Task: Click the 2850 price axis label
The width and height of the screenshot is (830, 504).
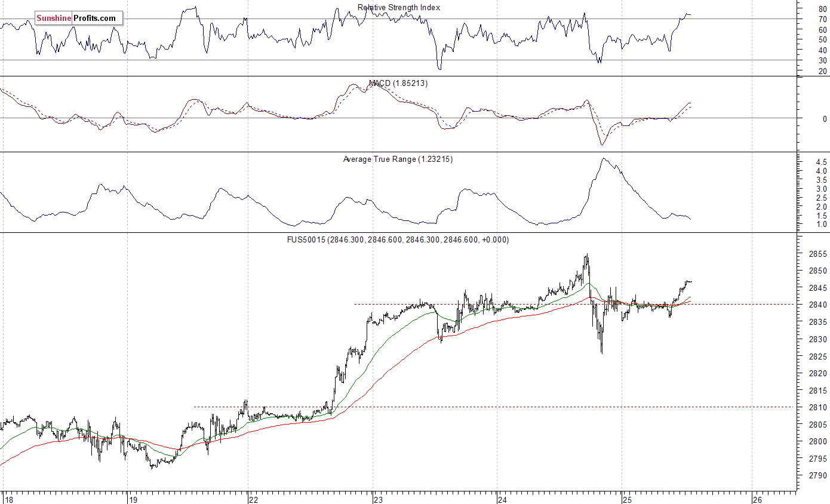Action: point(817,271)
